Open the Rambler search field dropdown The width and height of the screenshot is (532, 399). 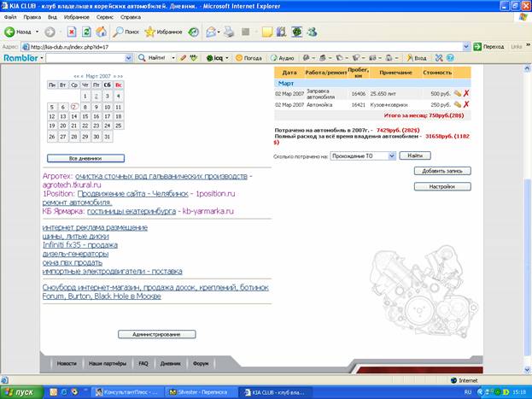(131, 57)
